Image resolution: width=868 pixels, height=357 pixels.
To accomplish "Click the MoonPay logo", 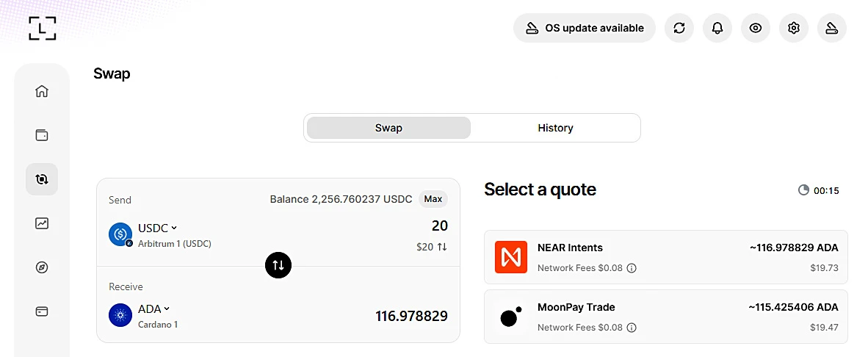I will point(511,317).
